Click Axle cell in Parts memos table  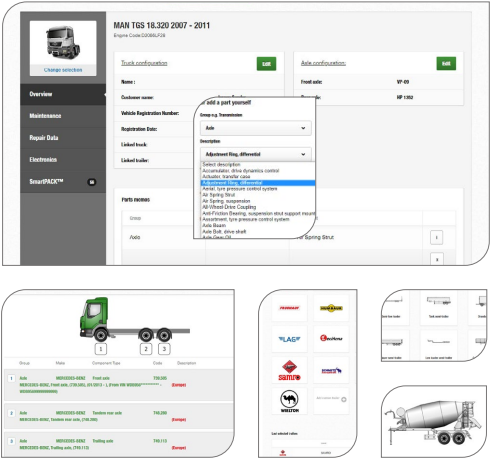click(135, 237)
